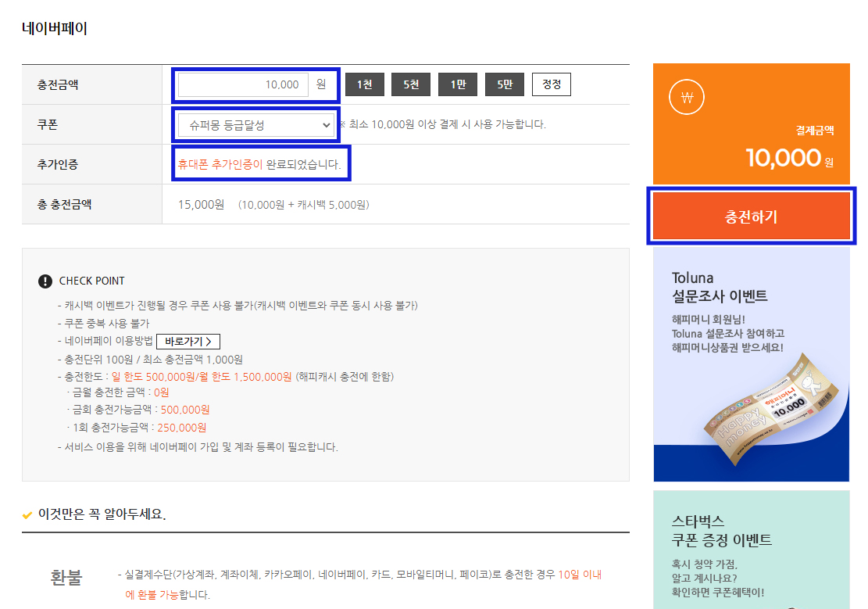Click the 10일 이내 refund period text
The height and width of the screenshot is (609, 868).
click(x=580, y=575)
